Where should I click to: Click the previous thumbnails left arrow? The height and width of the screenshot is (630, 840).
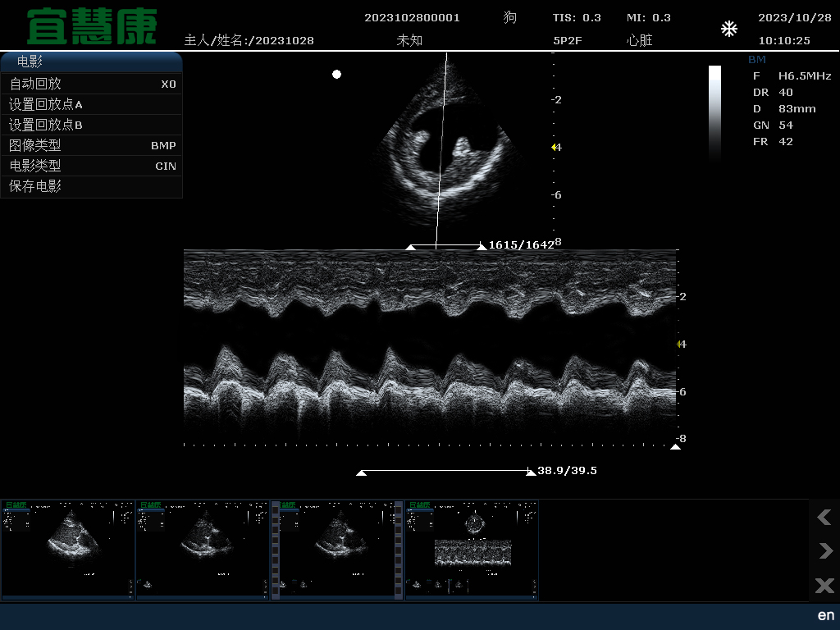click(x=824, y=517)
